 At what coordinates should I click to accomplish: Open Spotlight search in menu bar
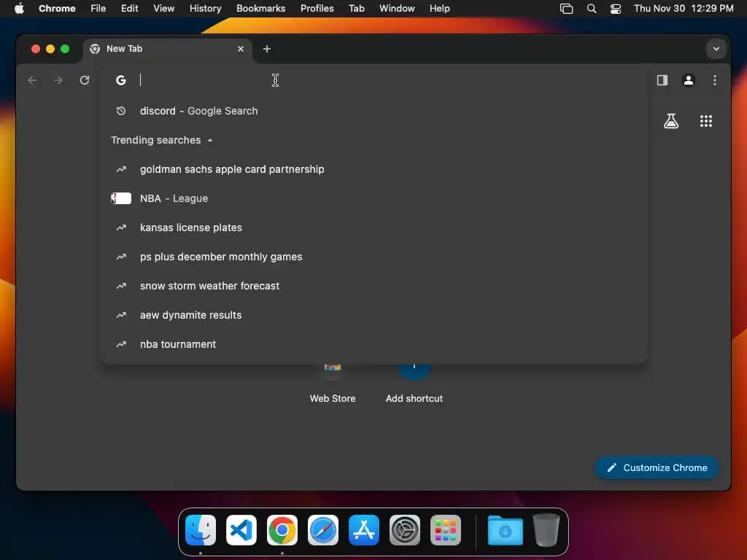591,8
